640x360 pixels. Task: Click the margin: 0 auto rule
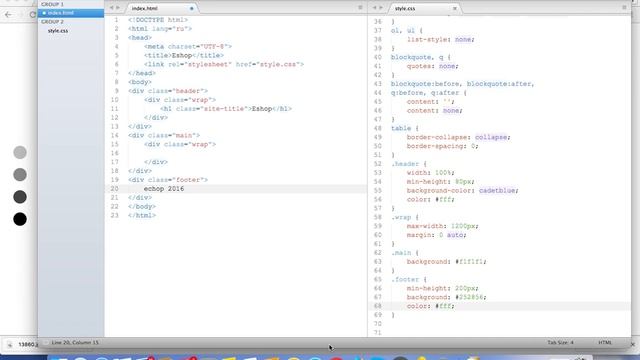click(x=436, y=235)
